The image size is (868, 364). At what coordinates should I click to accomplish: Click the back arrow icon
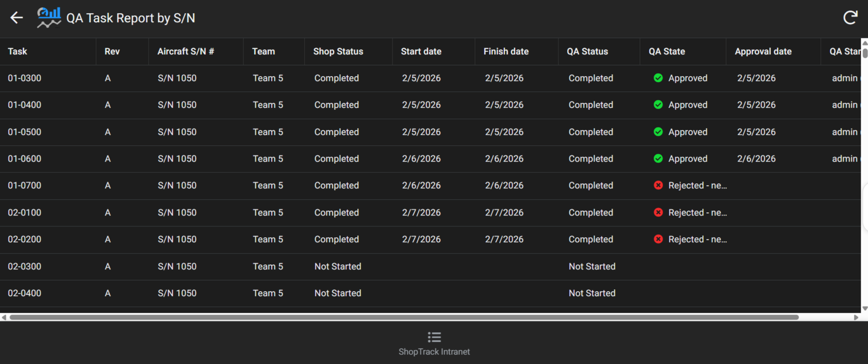coord(16,18)
